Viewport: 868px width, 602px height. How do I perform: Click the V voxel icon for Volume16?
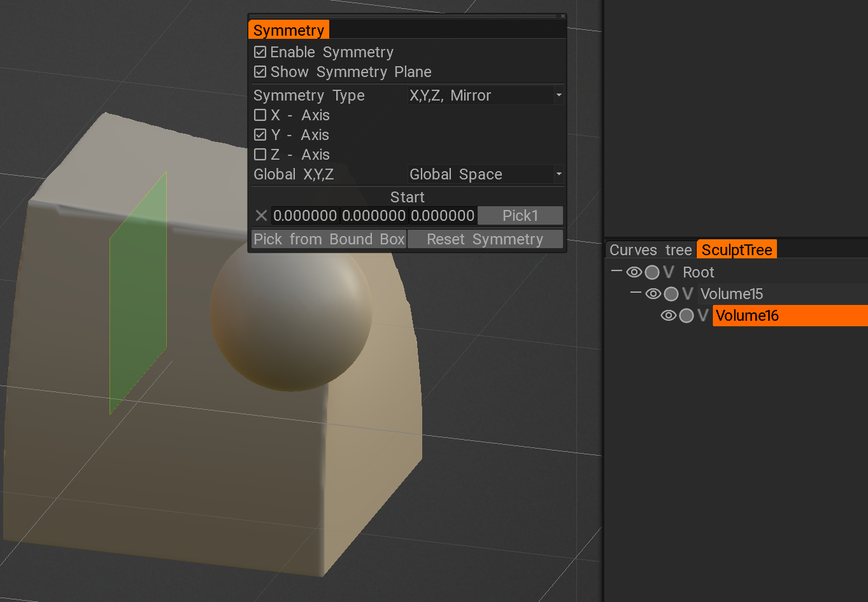coord(703,316)
